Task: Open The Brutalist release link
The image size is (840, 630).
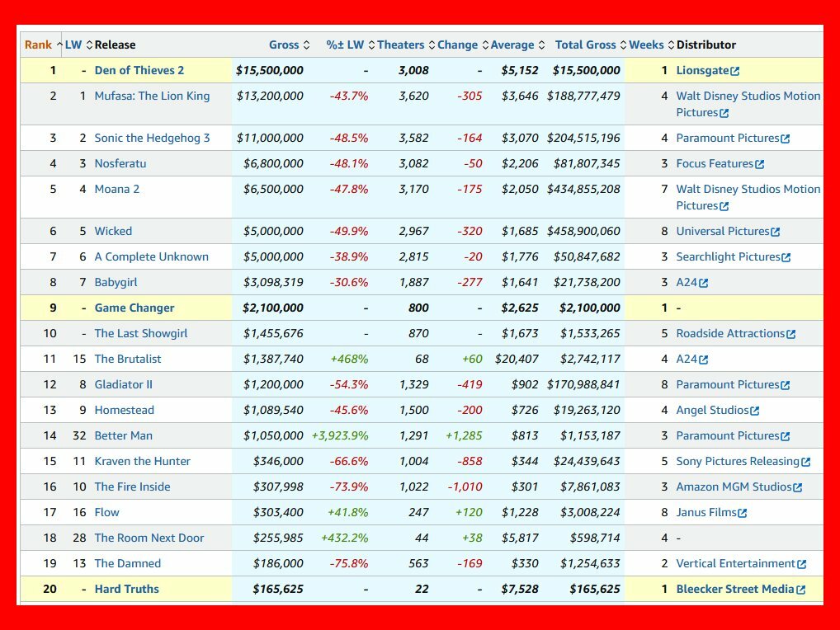Action: (128, 360)
